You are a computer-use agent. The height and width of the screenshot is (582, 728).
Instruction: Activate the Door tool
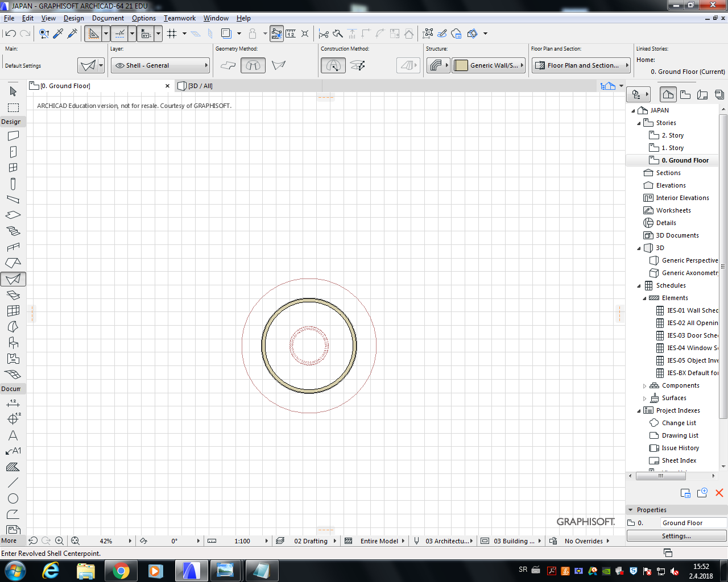pos(13,152)
